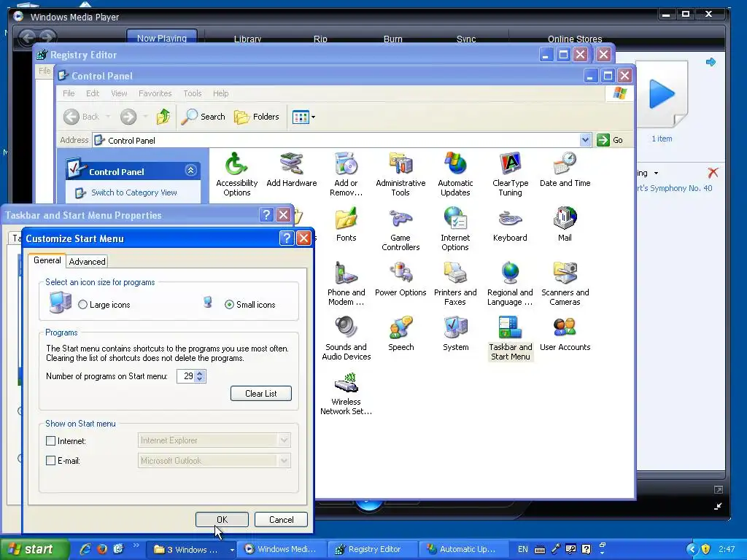Open the Control Panel address bar dropdown
This screenshot has height=560, width=747.
585,140
